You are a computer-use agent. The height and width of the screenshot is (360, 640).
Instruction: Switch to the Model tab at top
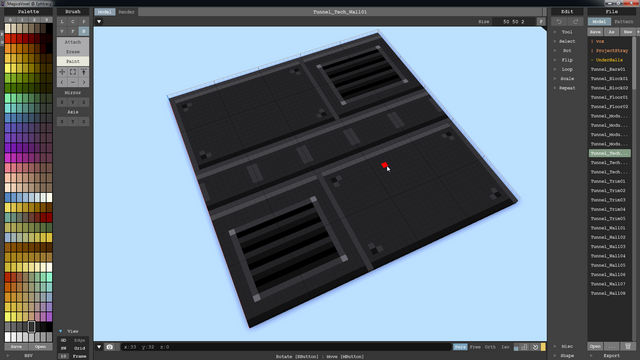(x=105, y=12)
